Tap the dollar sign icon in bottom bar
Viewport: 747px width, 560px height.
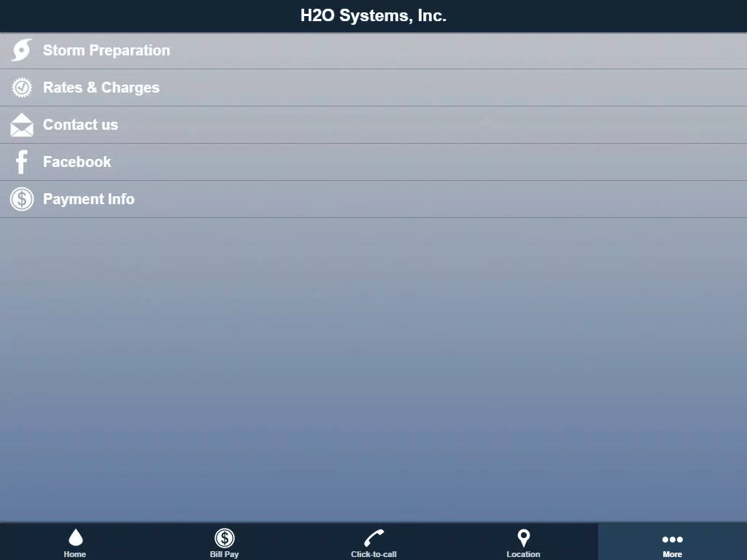224,538
